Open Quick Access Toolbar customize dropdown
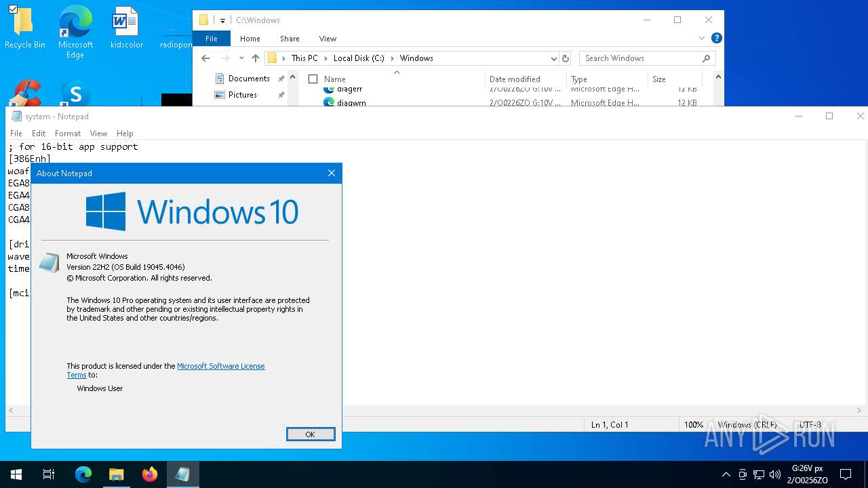868x488 pixels. pos(222,20)
